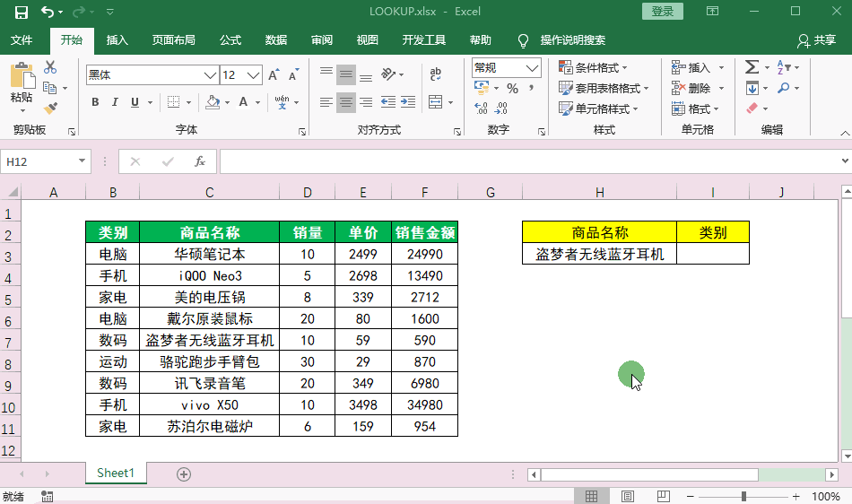
Task: Open the 套用表格格式 dropdown
Action: 604,88
